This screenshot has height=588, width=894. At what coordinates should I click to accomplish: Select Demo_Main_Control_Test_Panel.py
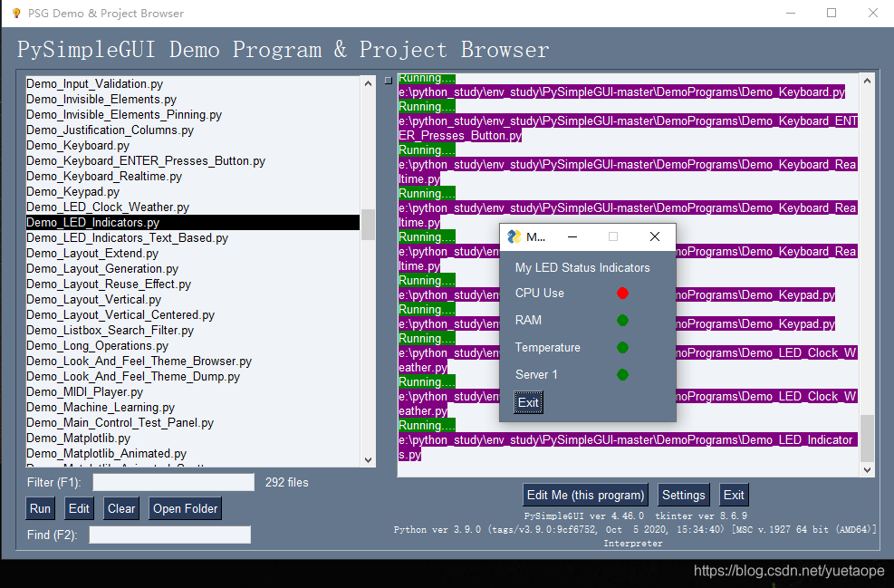point(193,422)
